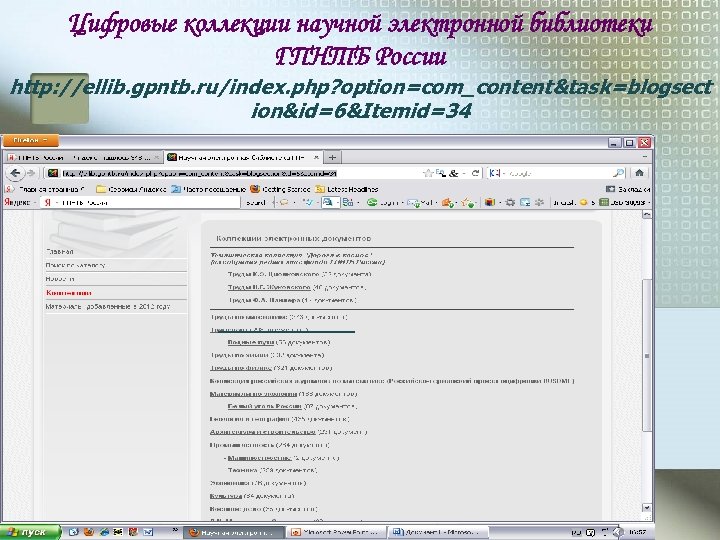Screen dimensions: 720x540
Task: Click the Mail icon on the toolbar
Action: pos(420,202)
